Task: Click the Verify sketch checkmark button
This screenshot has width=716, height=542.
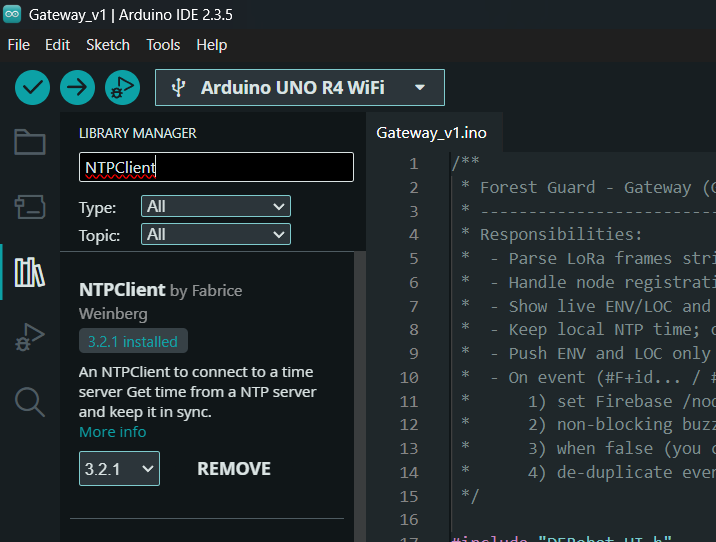Action: [x=32, y=87]
